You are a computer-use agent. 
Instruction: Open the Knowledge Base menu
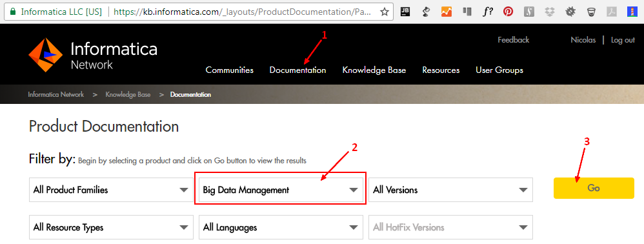(x=374, y=70)
